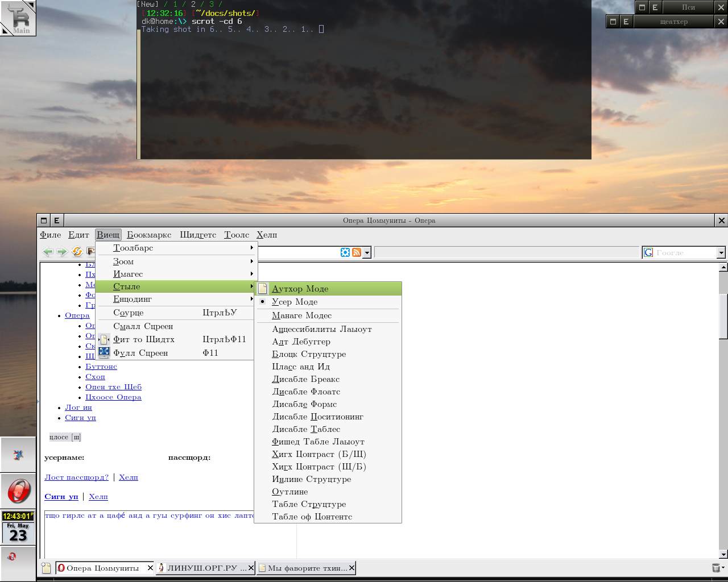This screenshot has width=728, height=582.
Task: Click the calendar showing Fri, May 23
Action: pyautogui.click(x=18, y=533)
